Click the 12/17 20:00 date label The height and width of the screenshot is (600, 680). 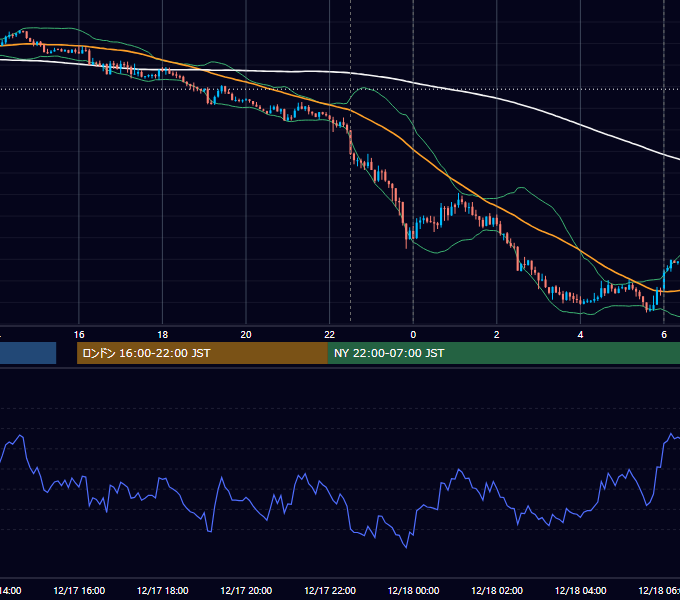(x=246, y=590)
